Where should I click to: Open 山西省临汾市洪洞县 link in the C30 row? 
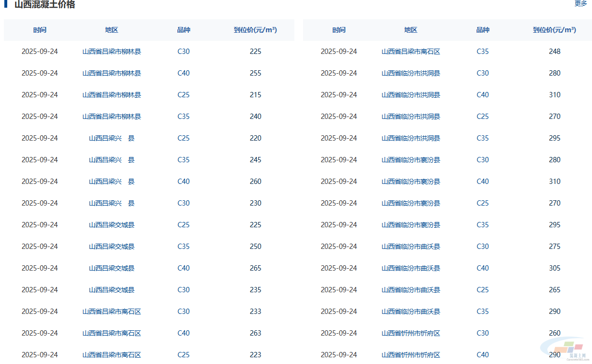click(x=410, y=73)
